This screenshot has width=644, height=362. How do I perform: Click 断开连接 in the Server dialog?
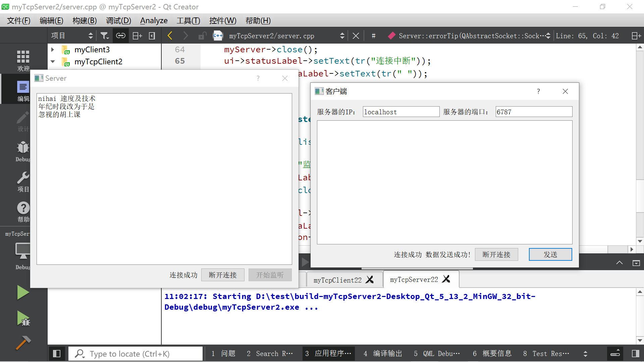(x=223, y=275)
